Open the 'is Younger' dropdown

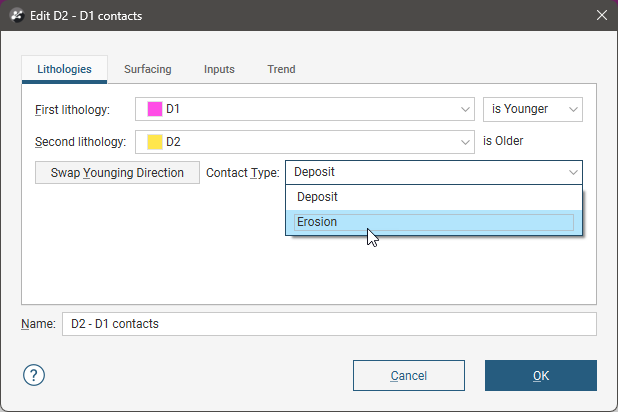coord(532,109)
